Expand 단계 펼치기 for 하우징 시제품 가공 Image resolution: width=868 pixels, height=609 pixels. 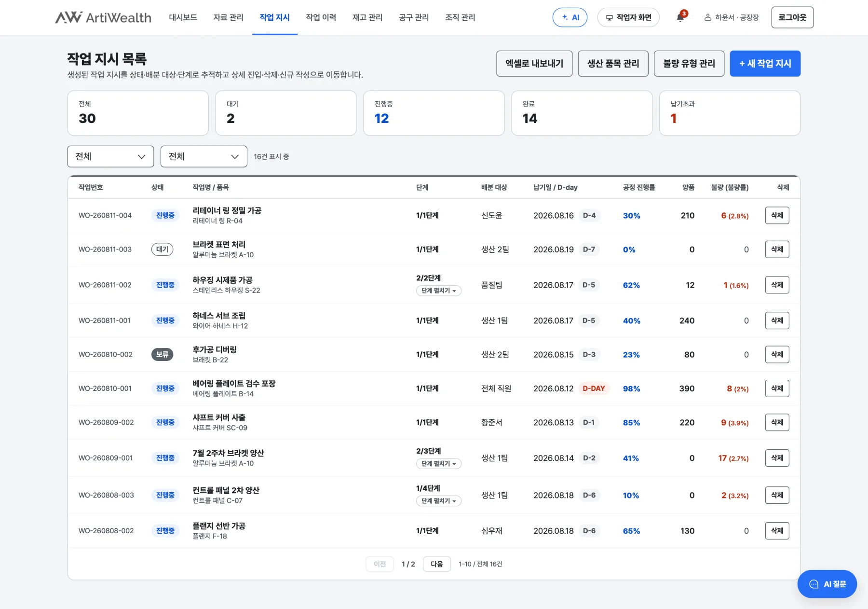(438, 291)
